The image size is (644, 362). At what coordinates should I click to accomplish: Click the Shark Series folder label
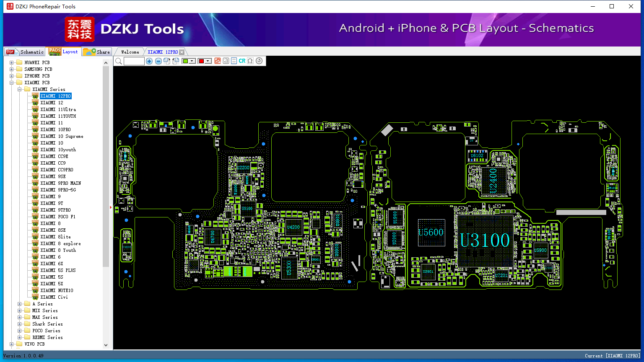[x=47, y=324]
